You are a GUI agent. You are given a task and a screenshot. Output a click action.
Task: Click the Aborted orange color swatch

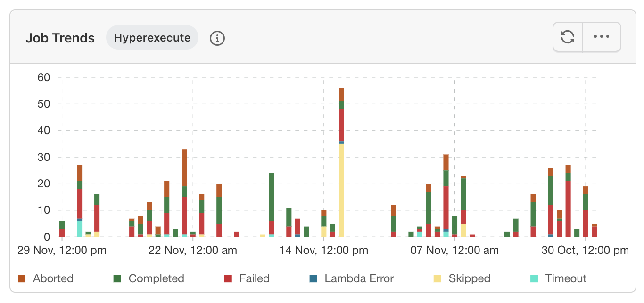pyautogui.click(x=22, y=278)
